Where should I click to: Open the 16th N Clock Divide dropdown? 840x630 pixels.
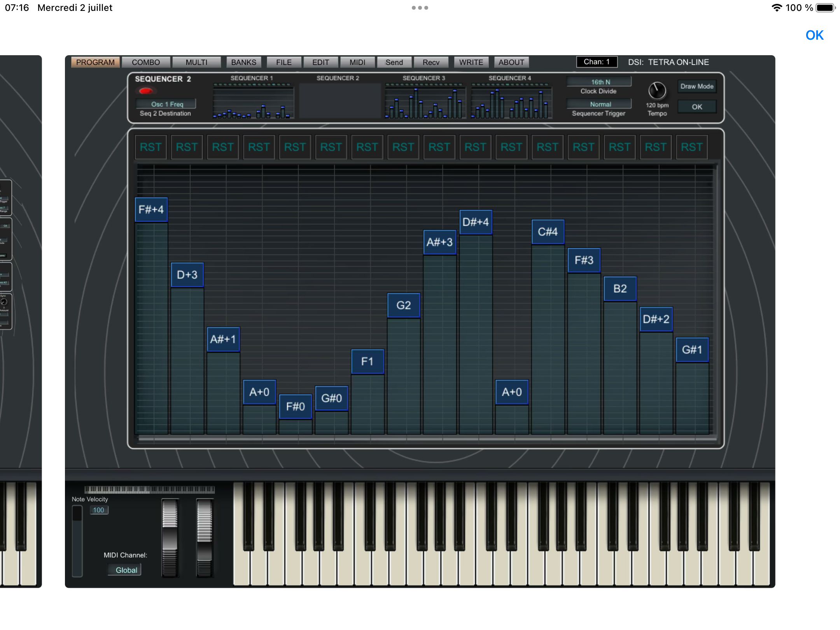point(599,82)
